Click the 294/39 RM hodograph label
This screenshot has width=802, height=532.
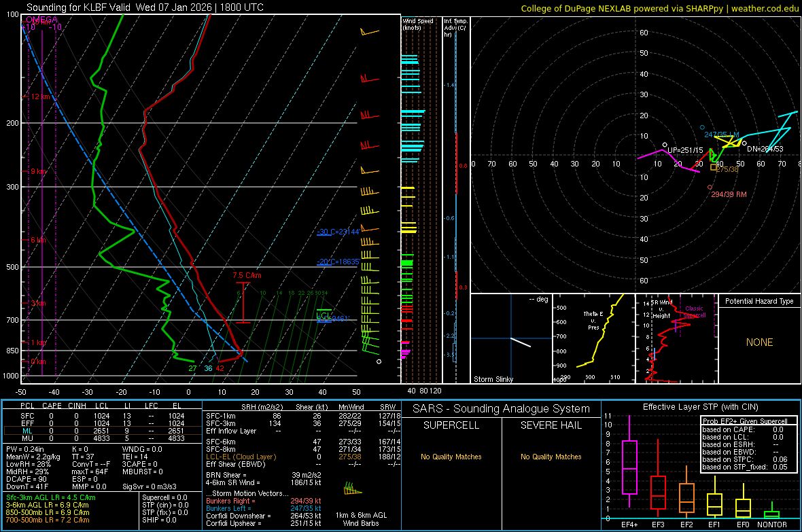729,194
